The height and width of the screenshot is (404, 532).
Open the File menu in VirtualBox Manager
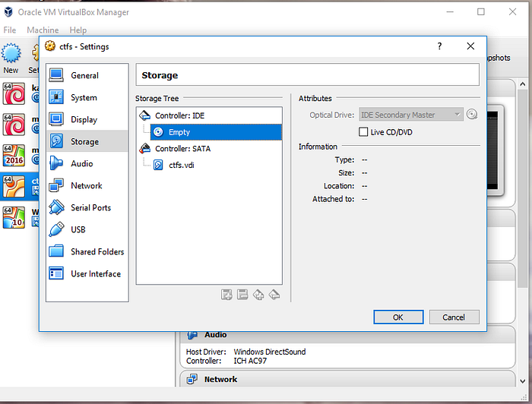click(x=10, y=30)
